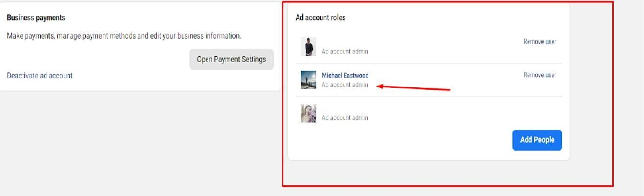Select the top user's Ad account admin label

click(x=345, y=52)
